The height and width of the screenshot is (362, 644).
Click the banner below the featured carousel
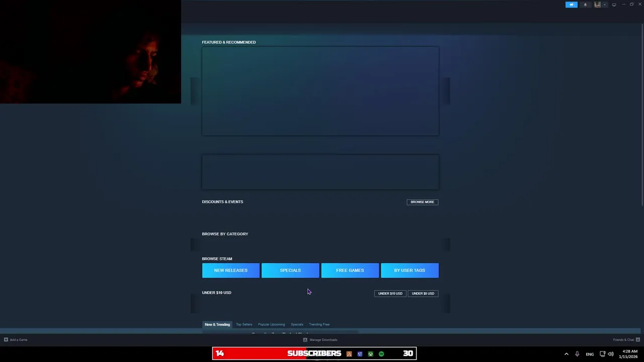[320, 172]
